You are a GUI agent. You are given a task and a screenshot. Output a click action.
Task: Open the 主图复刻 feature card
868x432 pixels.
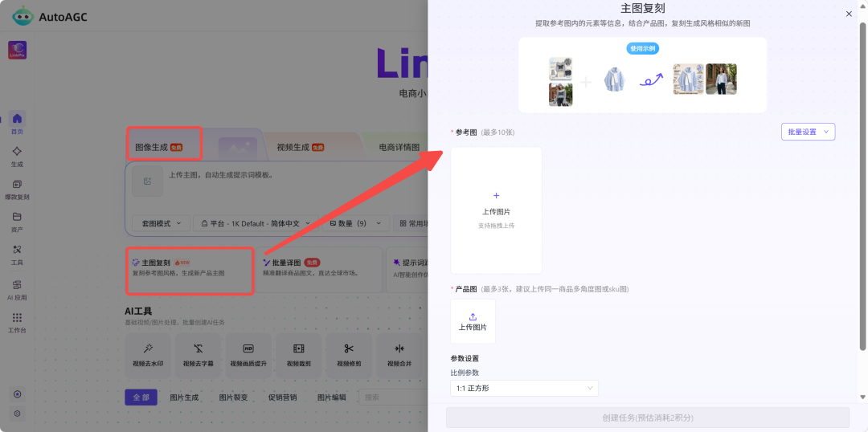190,270
